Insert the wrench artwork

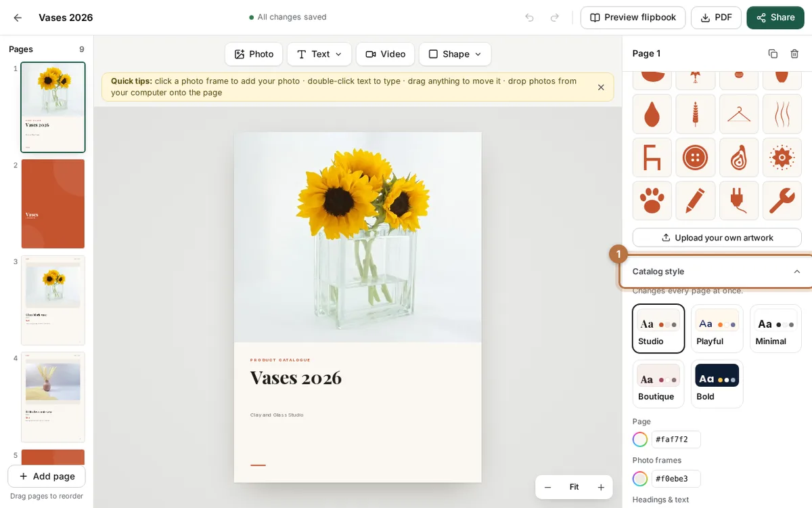[x=782, y=200]
